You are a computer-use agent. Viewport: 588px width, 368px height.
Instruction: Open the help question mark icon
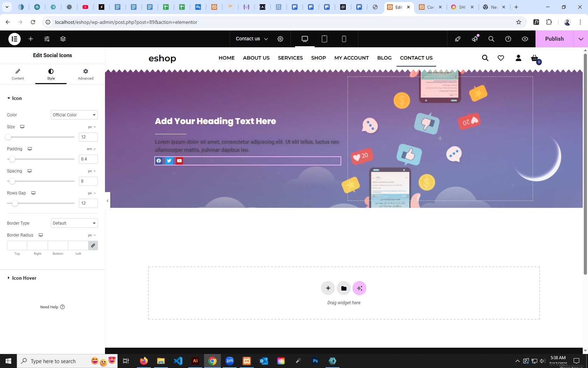pos(508,39)
